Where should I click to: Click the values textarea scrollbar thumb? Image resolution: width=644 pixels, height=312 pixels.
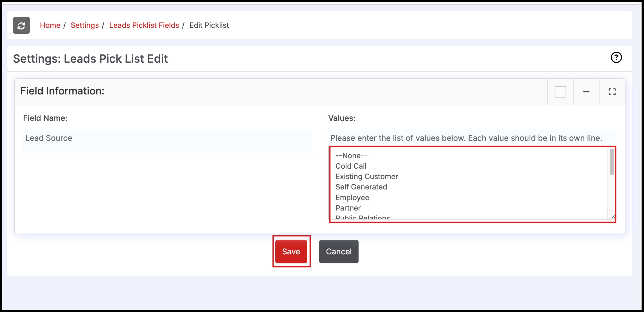(x=612, y=162)
